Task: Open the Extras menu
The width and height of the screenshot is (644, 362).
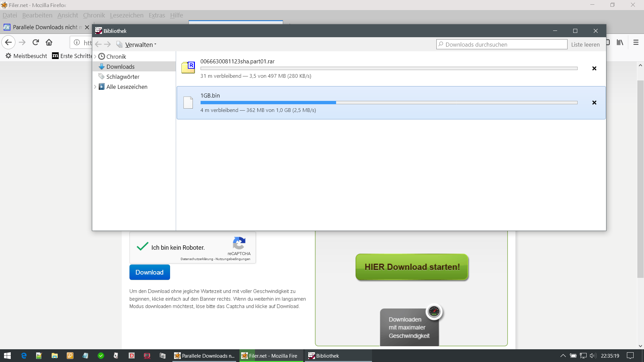Action: tap(157, 15)
